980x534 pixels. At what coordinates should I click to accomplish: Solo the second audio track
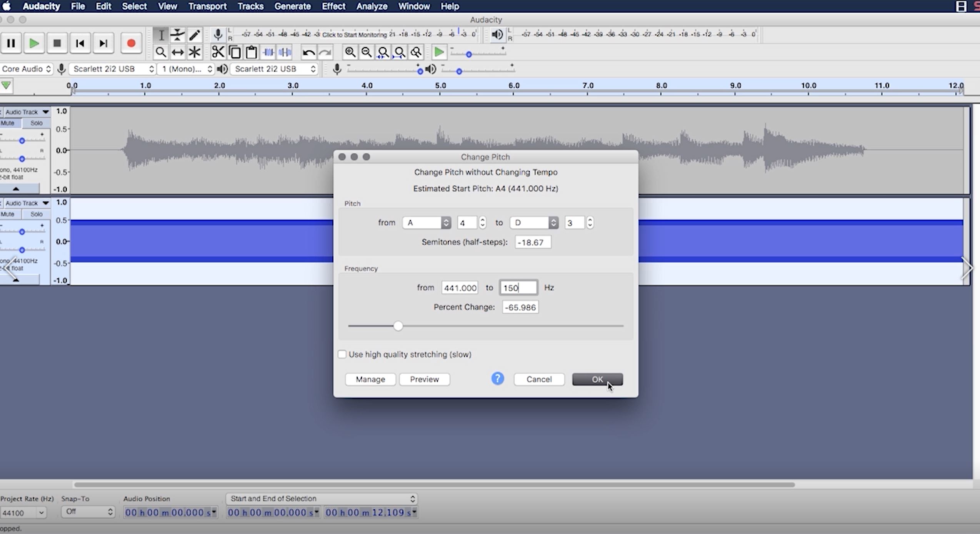[36, 214]
